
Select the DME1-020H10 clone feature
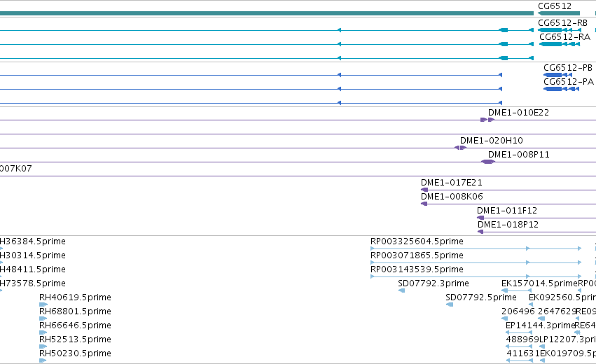(461, 148)
